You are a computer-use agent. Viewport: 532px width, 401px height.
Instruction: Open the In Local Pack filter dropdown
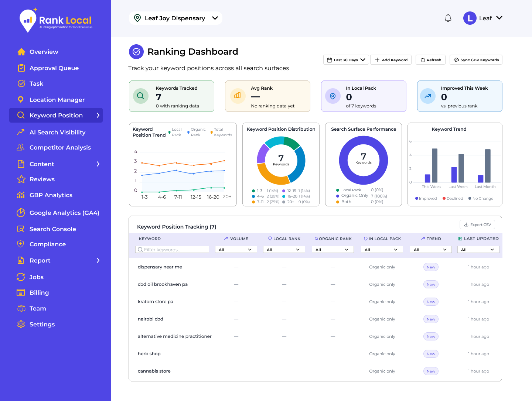tap(382, 250)
